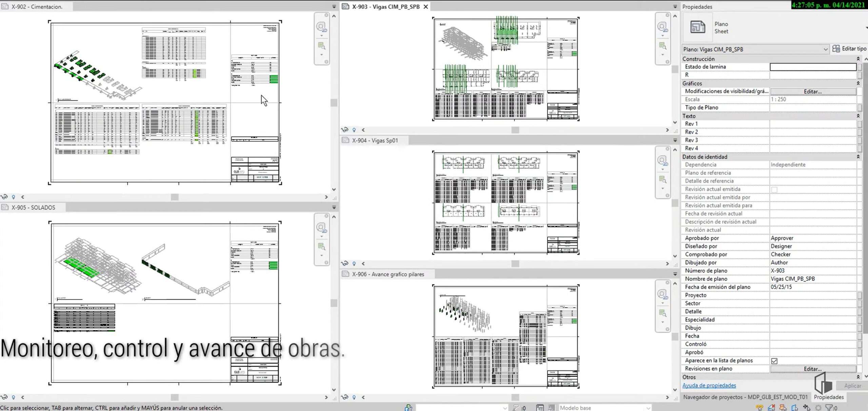Image resolution: width=868 pixels, height=411 pixels.
Task: Toggle 'Aparece en la lista de planos' checkbox
Action: click(774, 361)
